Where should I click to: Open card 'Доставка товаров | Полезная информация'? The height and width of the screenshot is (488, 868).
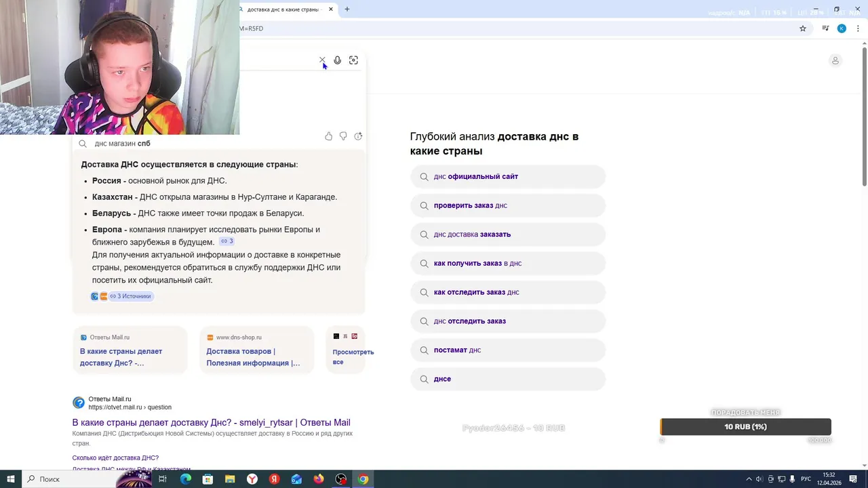tap(256, 350)
